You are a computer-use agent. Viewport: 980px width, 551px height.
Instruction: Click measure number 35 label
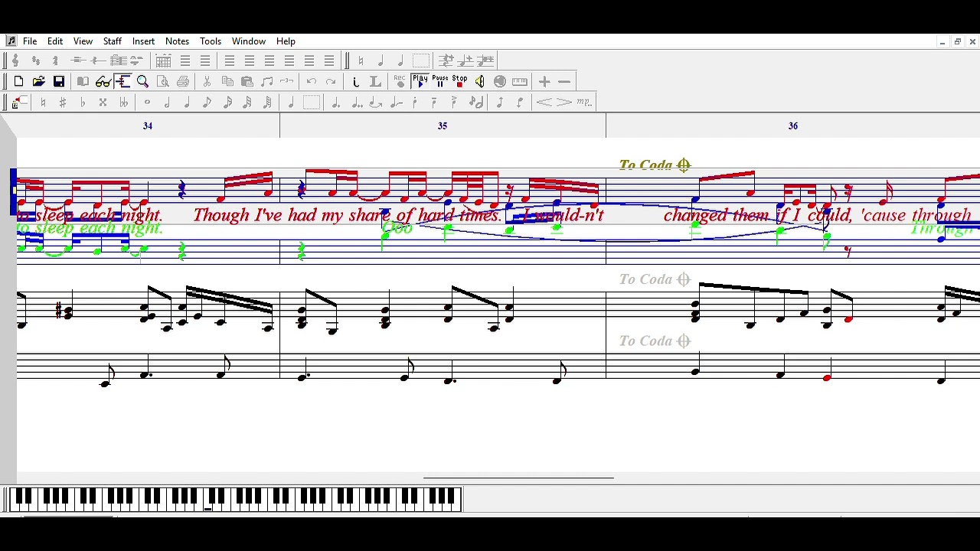point(443,126)
